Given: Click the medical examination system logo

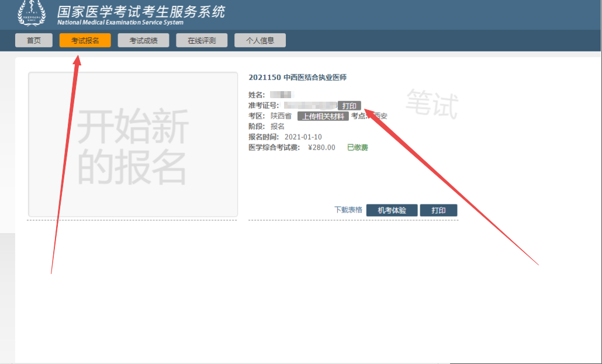Looking at the screenshot, I should [x=32, y=14].
